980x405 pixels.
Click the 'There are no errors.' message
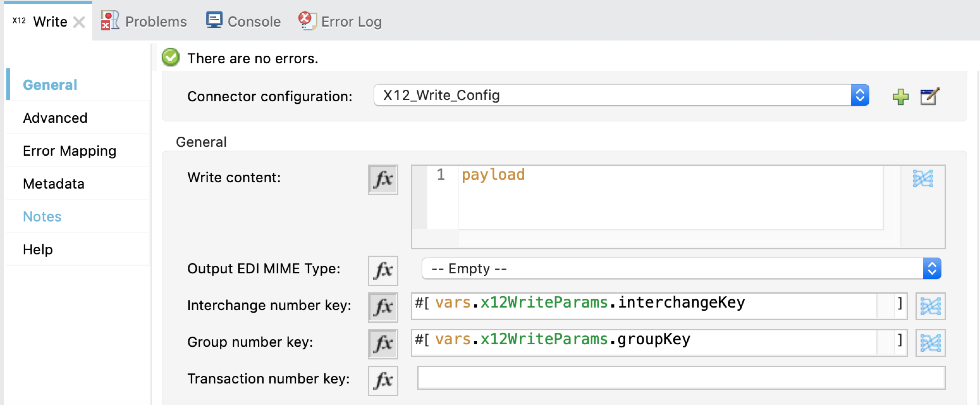(x=253, y=58)
